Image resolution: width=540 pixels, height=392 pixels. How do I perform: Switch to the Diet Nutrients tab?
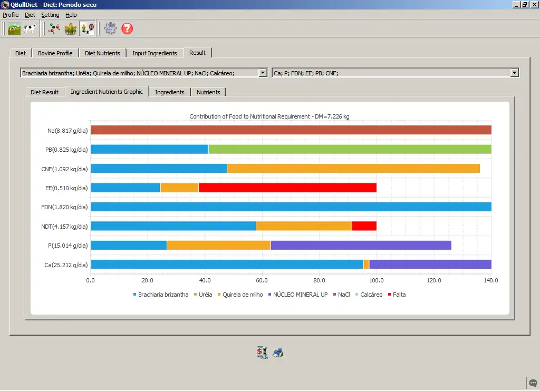tap(102, 53)
